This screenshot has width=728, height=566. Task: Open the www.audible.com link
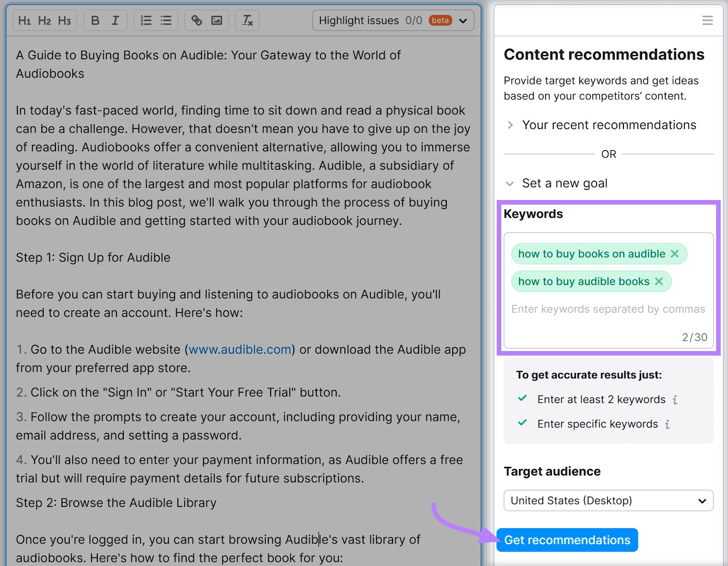tap(239, 350)
